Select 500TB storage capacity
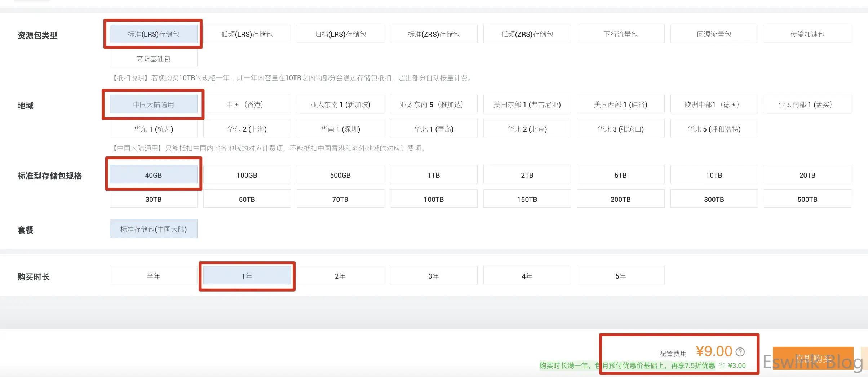Image resolution: width=868 pixels, height=377 pixels. [x=807, y=199]
